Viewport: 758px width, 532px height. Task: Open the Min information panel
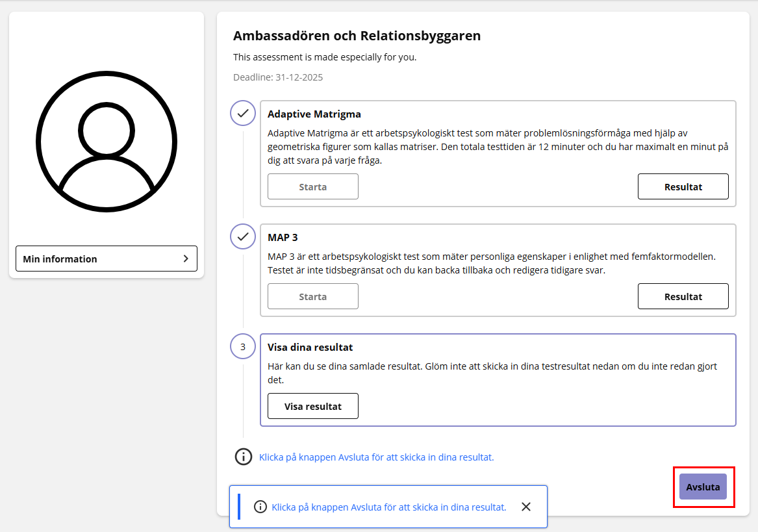[x=106, y=259]
